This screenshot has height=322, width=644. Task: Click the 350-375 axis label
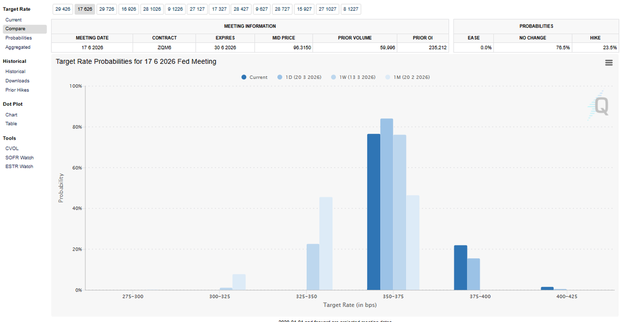click(x=393, y=296)
